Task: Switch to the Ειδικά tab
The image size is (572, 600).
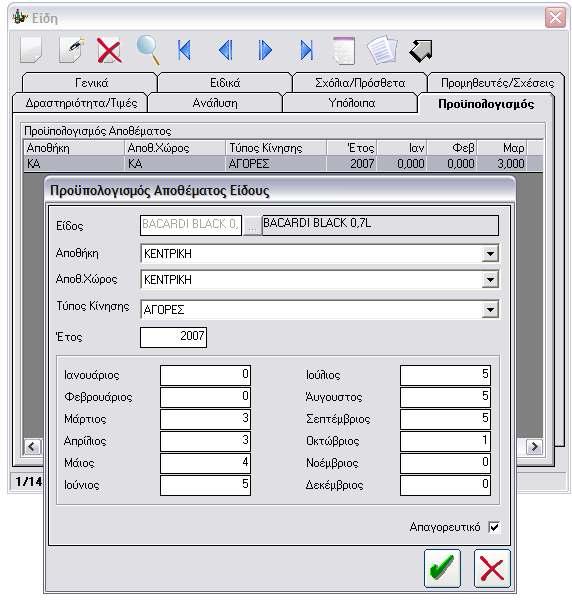Action: [225, 83]
